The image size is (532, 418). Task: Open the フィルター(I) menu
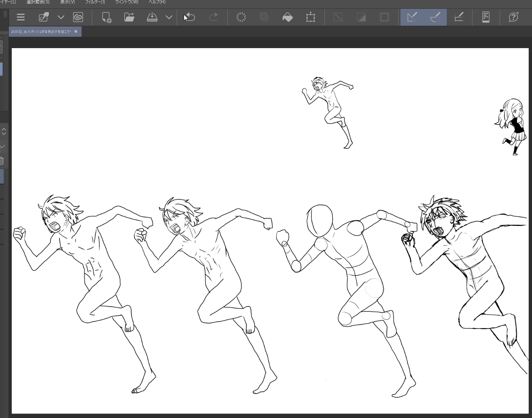click(x=95, y=2)
